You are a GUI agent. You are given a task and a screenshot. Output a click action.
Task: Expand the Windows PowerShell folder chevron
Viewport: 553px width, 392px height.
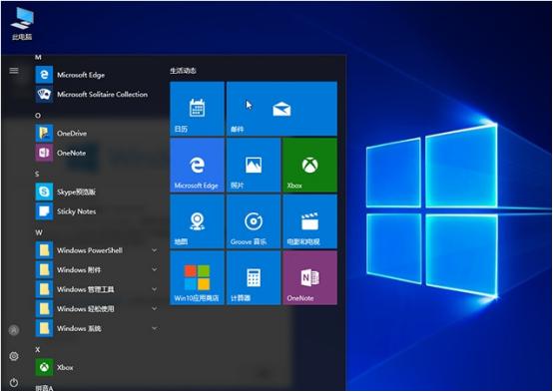coord(155,250)
